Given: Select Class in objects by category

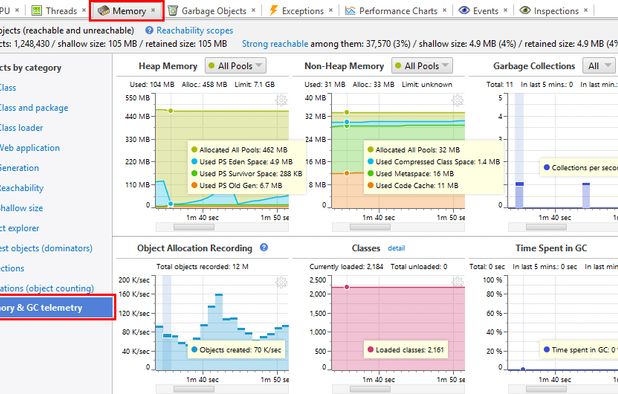Looking at the screenshot, I should point(8,88).
